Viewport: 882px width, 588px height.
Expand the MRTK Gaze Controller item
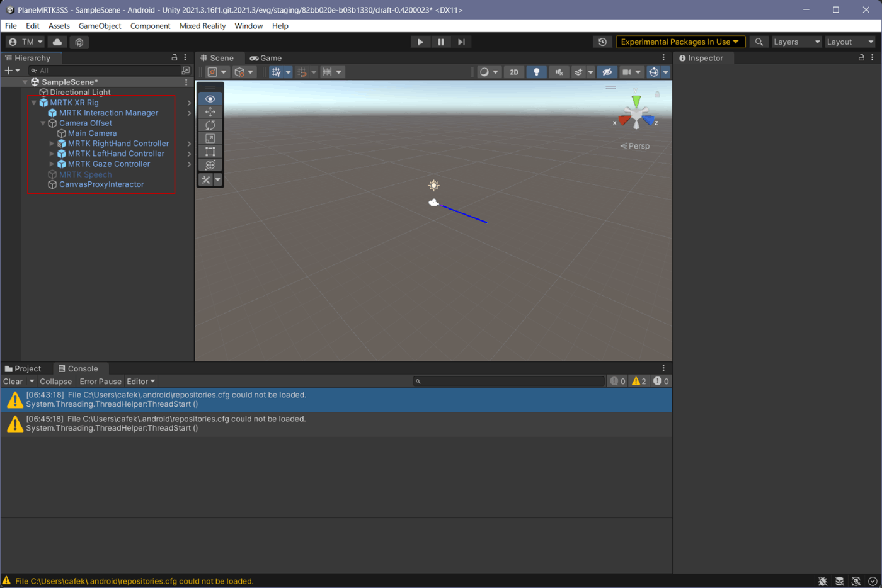52,164
